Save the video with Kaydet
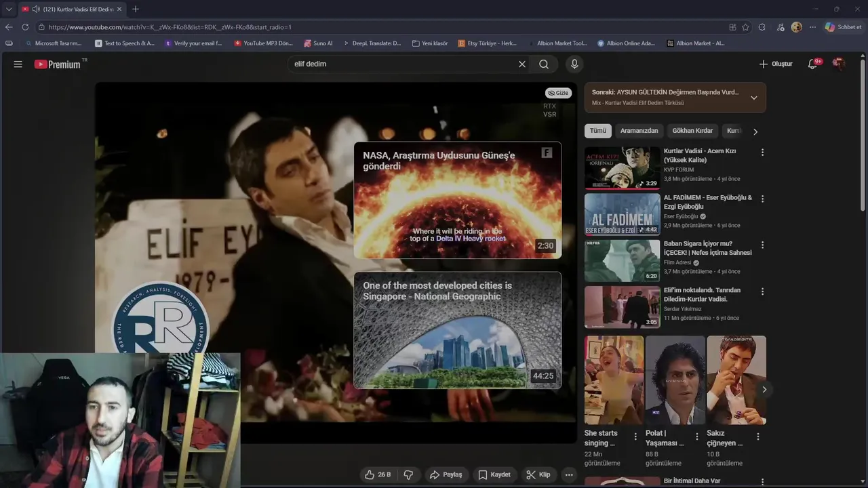Screen dimensions: 868x488 (494, 474)
